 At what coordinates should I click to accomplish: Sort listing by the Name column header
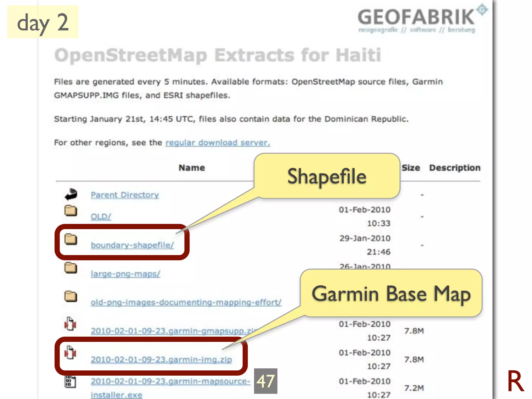click(192, 168)
